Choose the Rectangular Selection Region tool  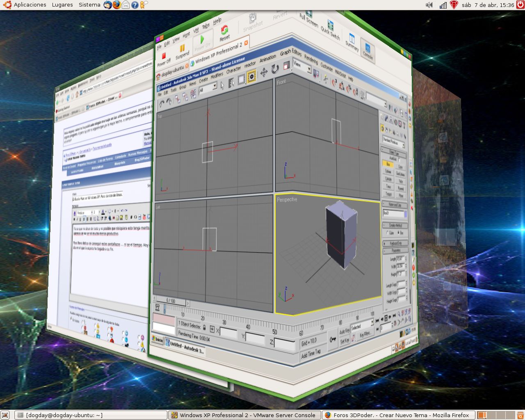pyautogui.click(x=241, y=79)
